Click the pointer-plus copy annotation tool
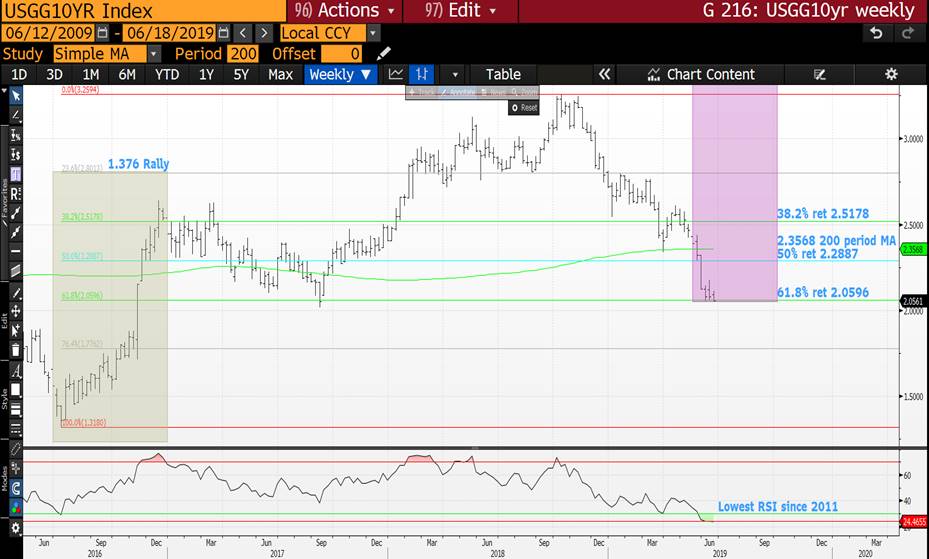 pyautogui.click(x=15, y=330)
